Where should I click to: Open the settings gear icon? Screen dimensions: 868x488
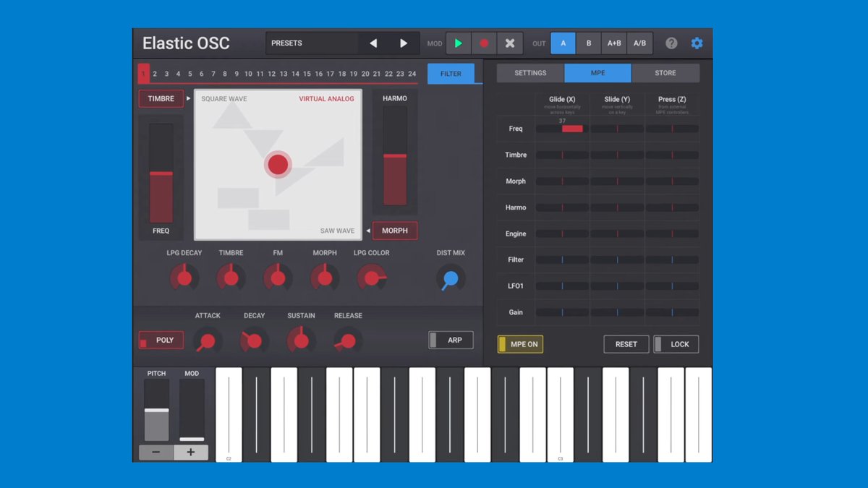pos(696,43)
